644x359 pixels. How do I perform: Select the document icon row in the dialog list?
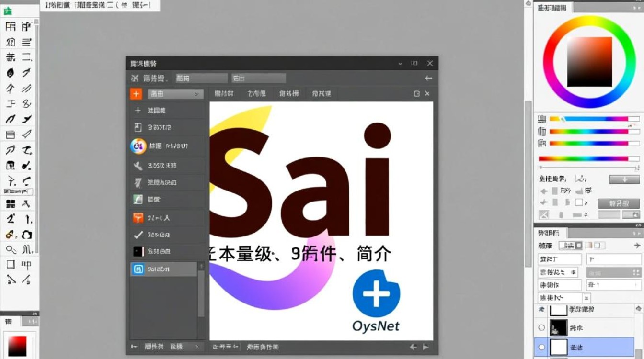167,127
